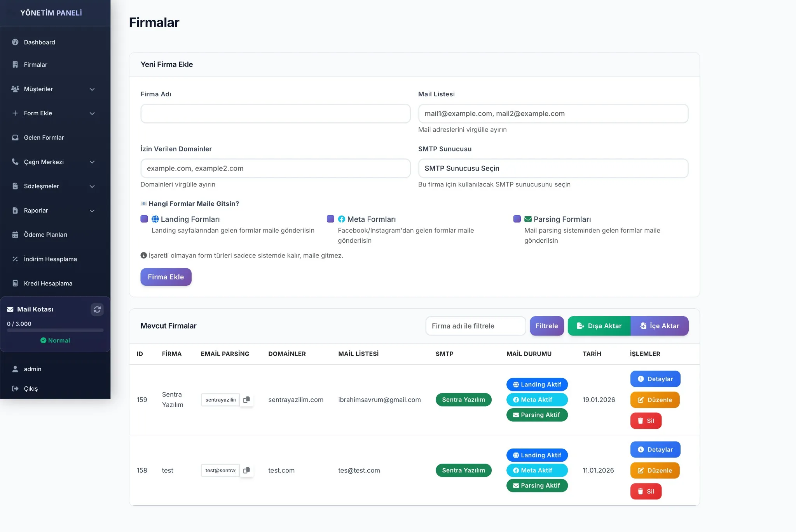Toggle the Parsing Formları checkbox
Viewport: 796px width, 532px height.
pos(517,219)
